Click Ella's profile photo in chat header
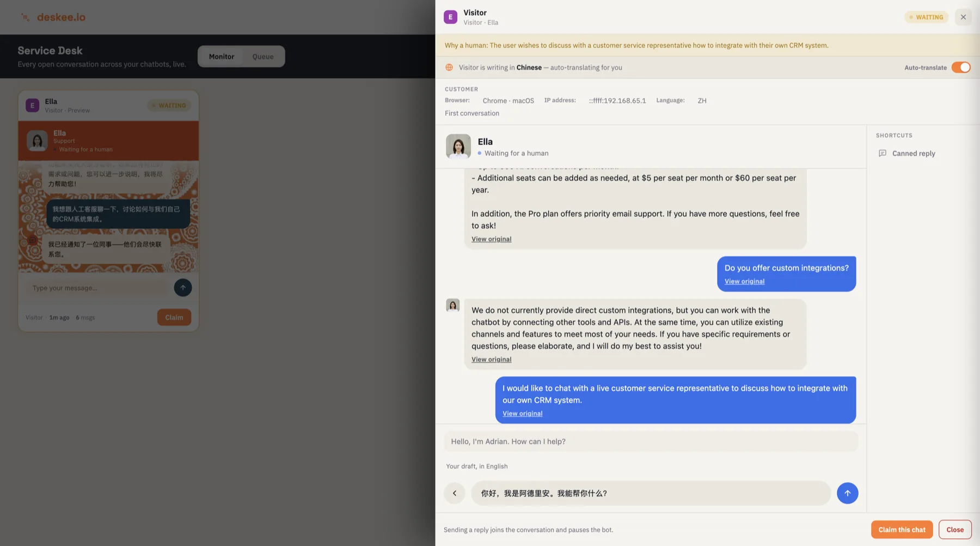 pos(458,147)
